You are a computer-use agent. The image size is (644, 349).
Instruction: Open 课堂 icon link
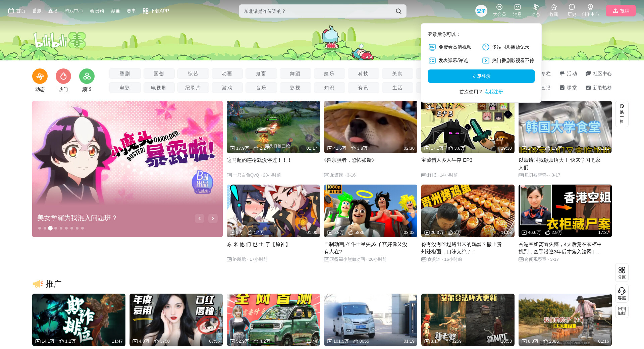568,88
